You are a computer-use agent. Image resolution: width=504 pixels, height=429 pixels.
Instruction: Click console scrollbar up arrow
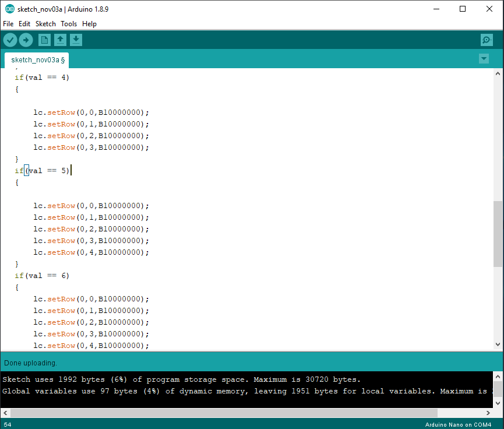click(x=498, y=377)
